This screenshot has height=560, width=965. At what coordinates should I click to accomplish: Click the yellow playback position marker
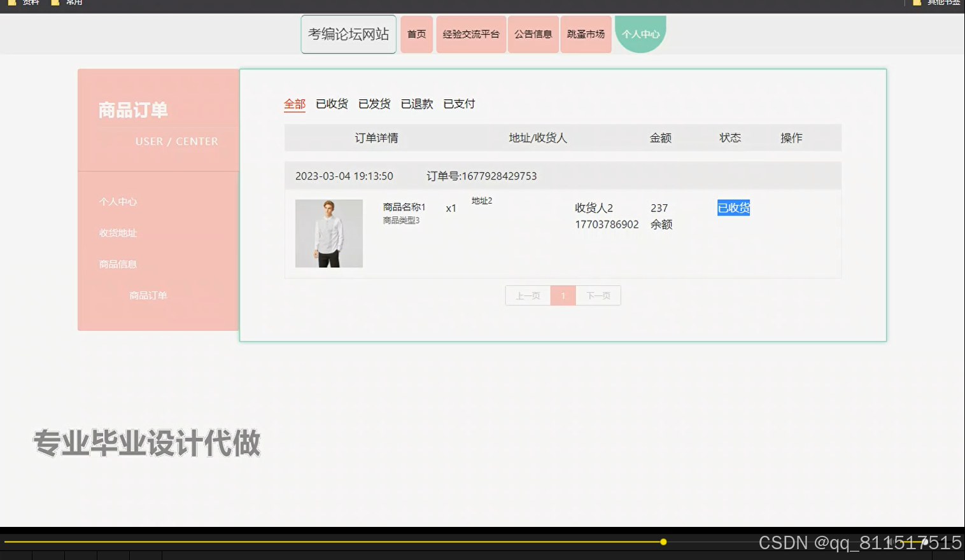(663, 542)
